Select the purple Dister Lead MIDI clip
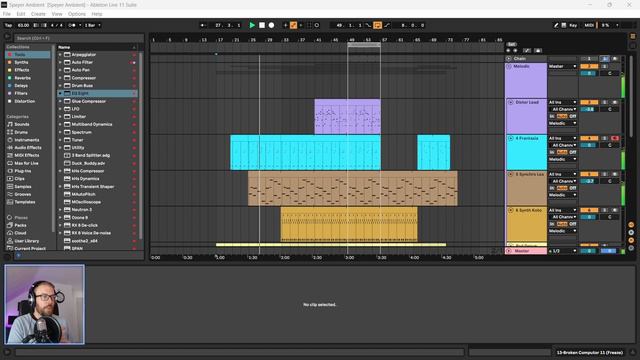The width and height of the screenshot is (640, 360). click(x=347, y=116)
